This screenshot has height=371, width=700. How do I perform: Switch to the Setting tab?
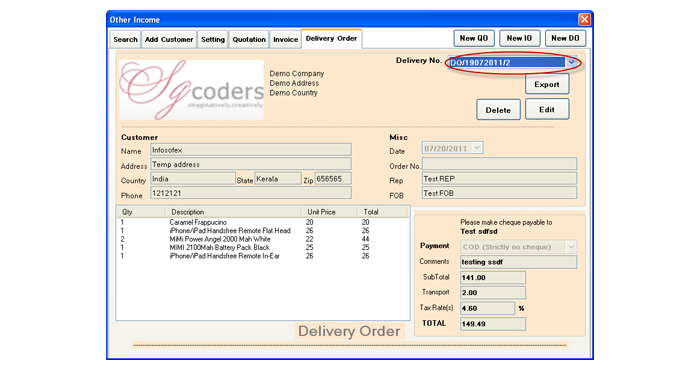point(212,39)
